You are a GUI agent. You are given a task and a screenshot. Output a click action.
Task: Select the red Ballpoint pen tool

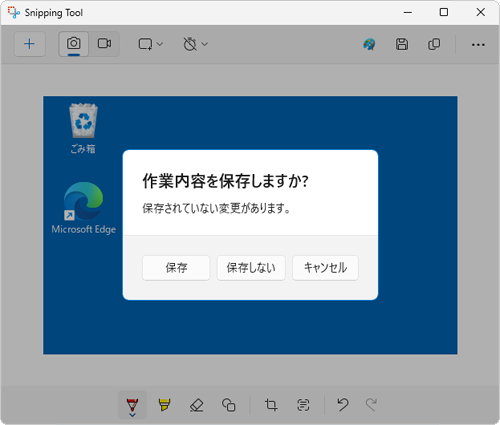coord(132,405)
